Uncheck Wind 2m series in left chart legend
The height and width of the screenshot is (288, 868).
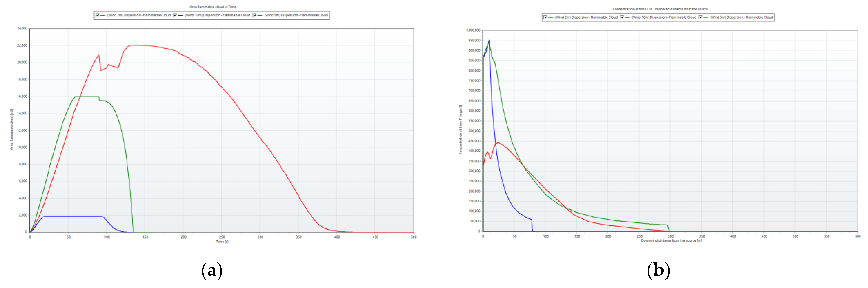coord(97,15)
